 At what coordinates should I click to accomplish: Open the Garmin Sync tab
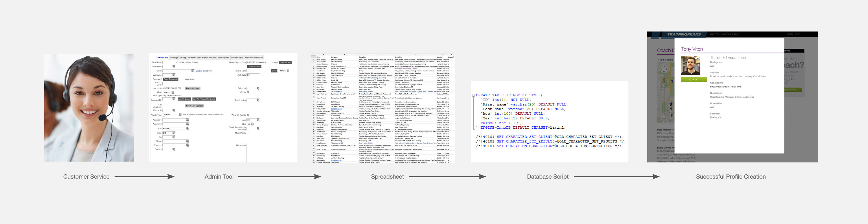(x=237, y=58)
